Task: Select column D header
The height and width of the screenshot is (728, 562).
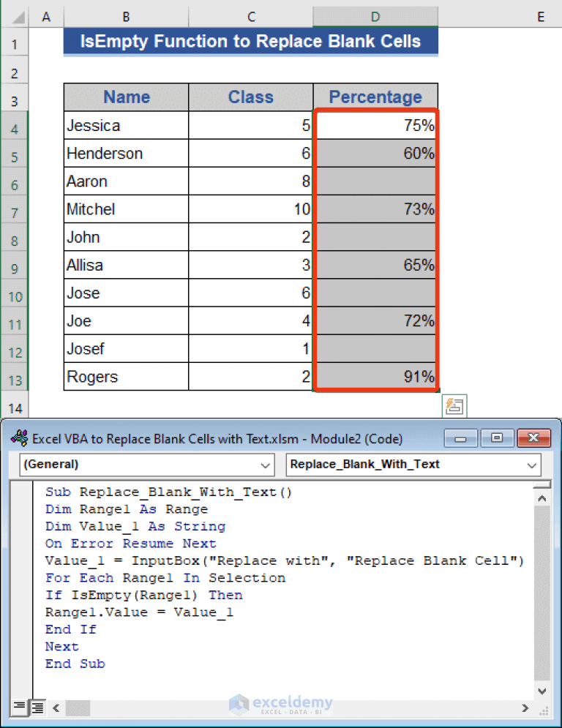Action: (x=375, y=17)
